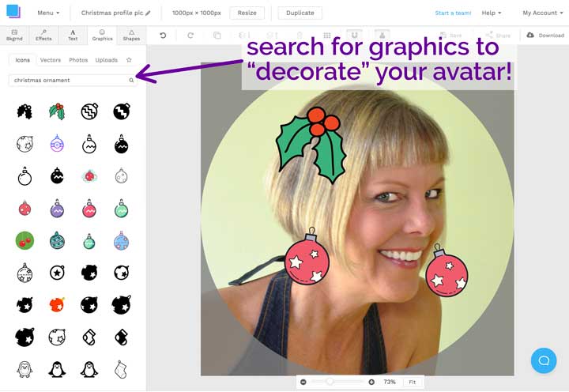Click the pencil icon to rename project
This screenshot has height=392, width=569.
tap(148, 13)
